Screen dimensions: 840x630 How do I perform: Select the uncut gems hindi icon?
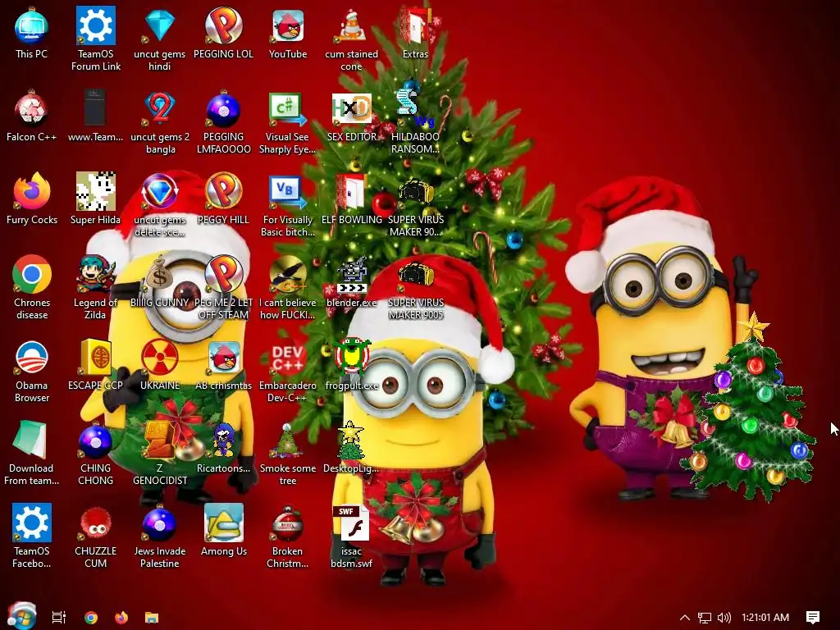click(x=160, y=39)
